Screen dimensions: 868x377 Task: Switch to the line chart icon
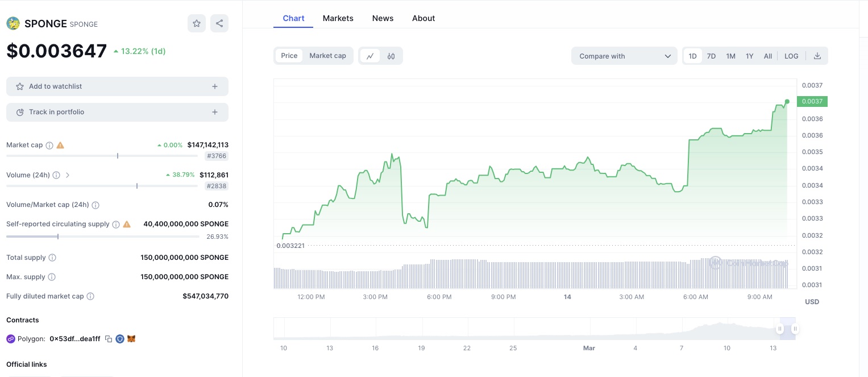(370, 56)
